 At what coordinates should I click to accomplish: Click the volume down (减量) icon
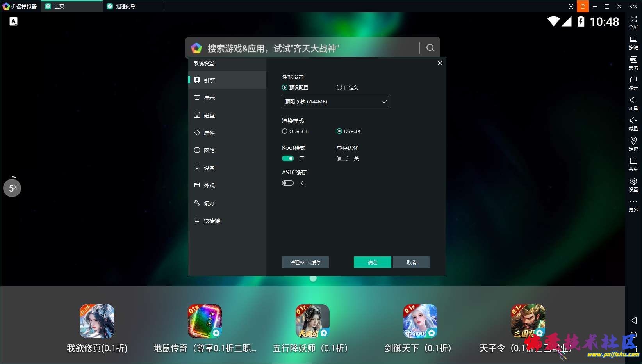[x=633, y=123]
